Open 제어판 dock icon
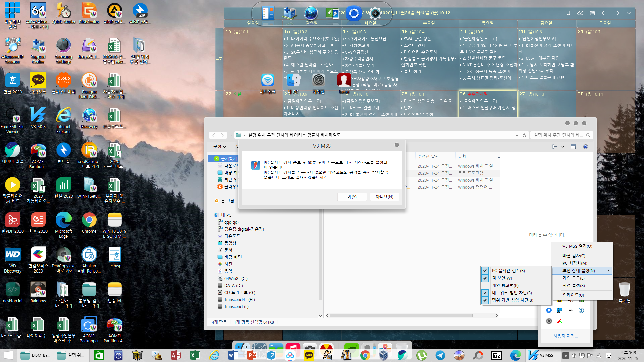The height and width of the screenshot is (362, 644). (319, 83)
